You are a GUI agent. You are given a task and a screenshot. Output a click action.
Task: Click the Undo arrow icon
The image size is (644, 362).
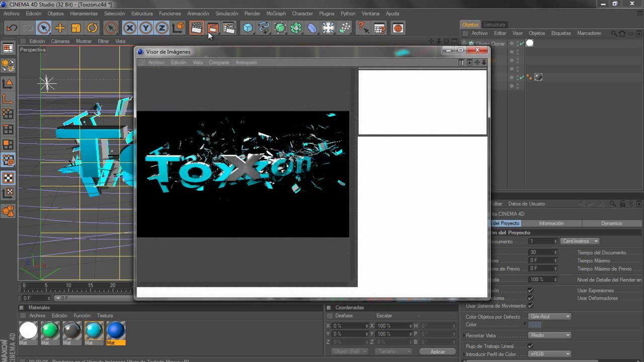coord(11,28)
